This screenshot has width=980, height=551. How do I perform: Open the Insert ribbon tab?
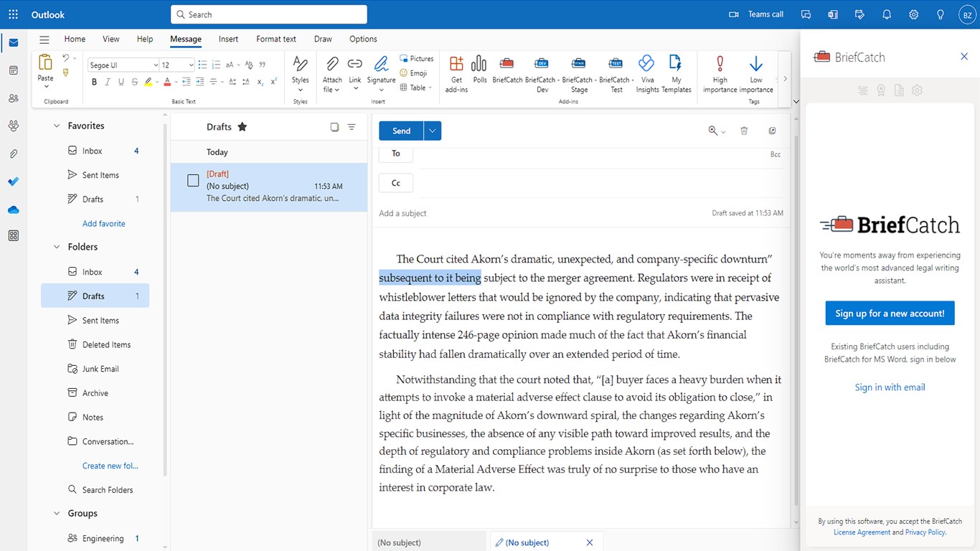click(229, 39)
